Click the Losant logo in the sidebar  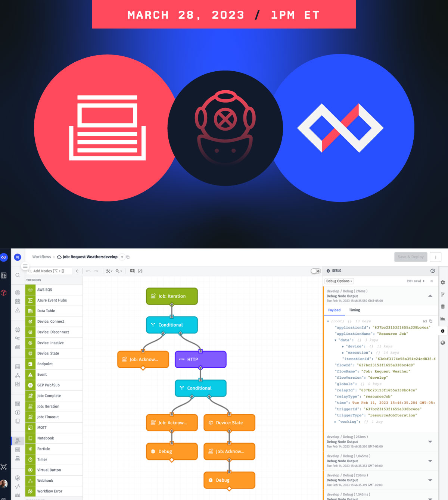[4, 257]
